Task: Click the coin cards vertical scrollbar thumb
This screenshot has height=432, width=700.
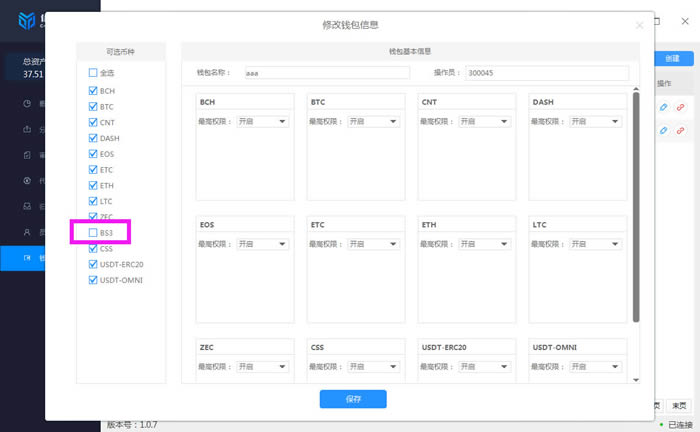Action: coord(636,207)
